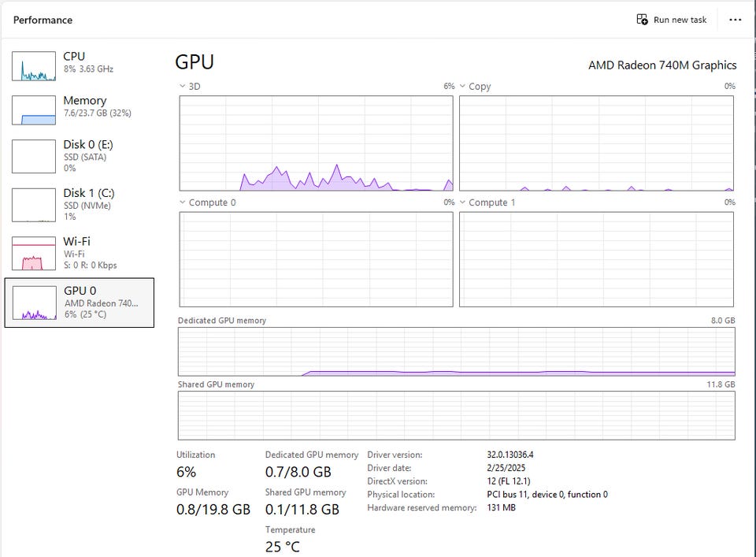This screenshot has width=756, height=557.
Task: Open the Copy engine graph dropdown
Action: tap(463, 86)
